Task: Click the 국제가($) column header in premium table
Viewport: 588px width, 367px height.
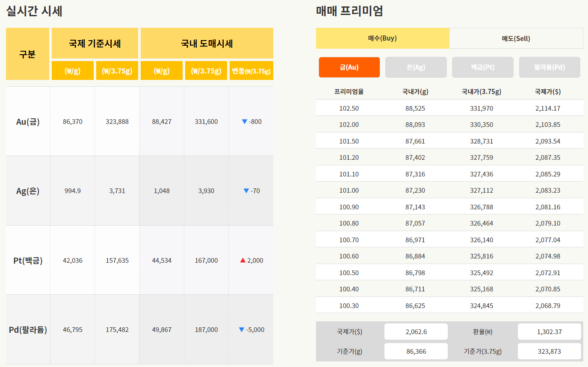Action: coord(548,91)
